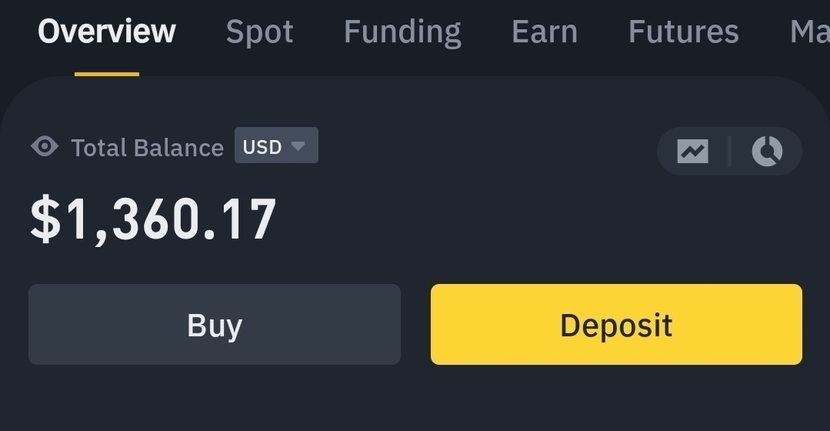Click the divider between chart view icons
Viewport: 830px width, 431px height.
tap(729, 151)
